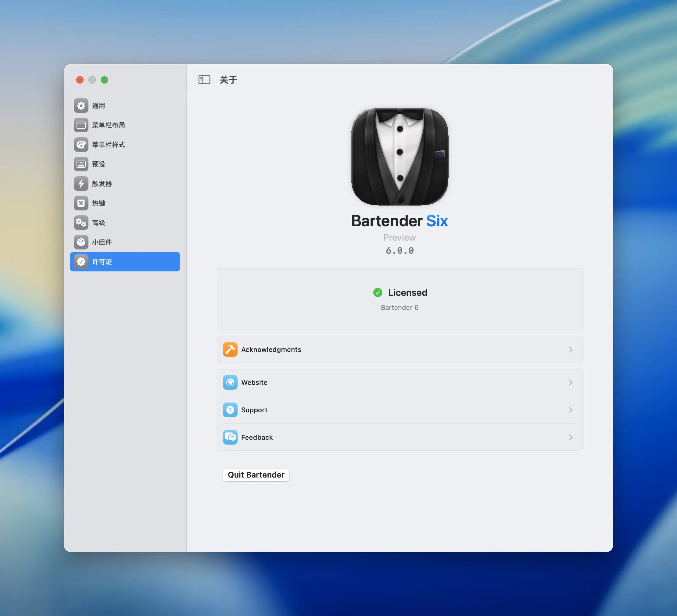Viewport: 677px width, 616px height.
Task: Open the Website link
Action: point(399,382)
